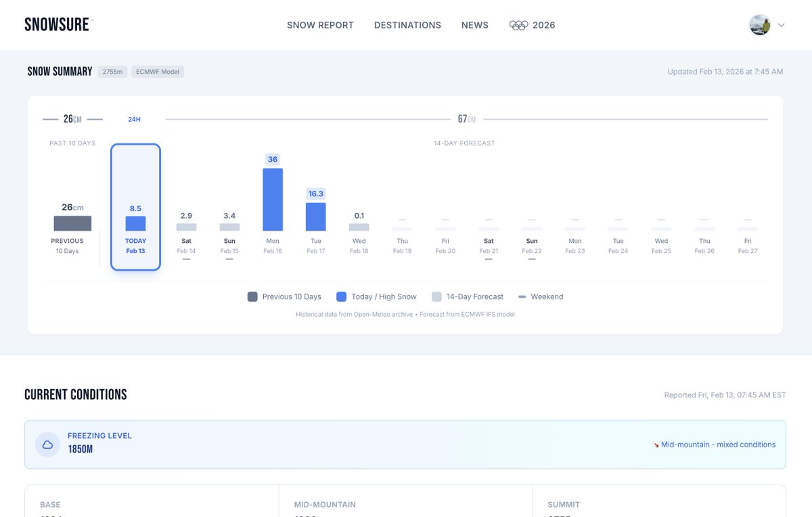Viewport: 812px width, 517px height.
Task: Select the Sun Feb 15 forecast bar
Action: [229, 227]
